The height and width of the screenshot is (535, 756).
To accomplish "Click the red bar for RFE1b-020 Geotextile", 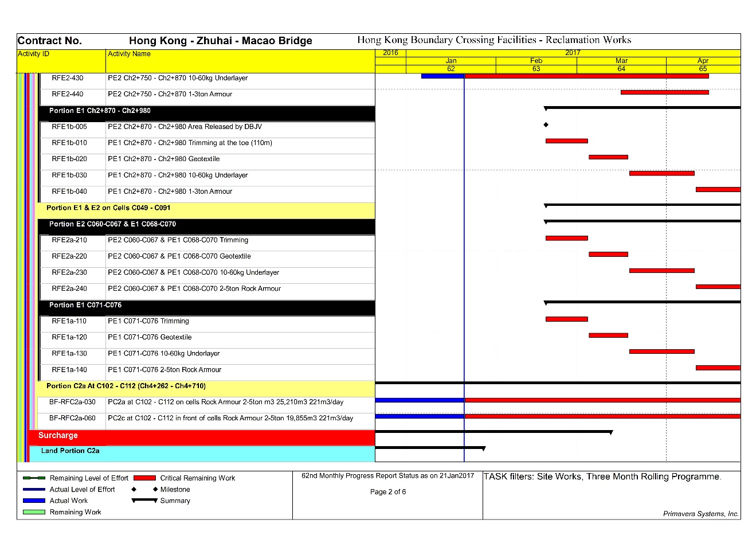I will pos(608,157).
